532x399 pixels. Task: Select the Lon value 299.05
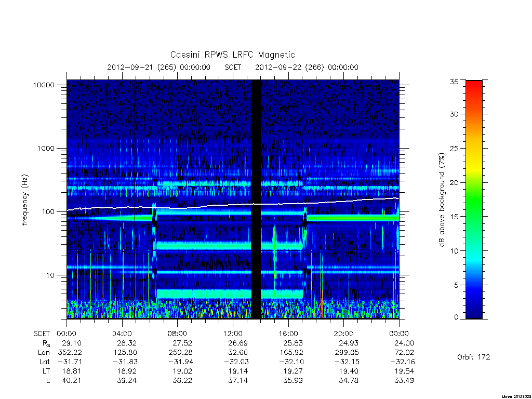[347, 353]
